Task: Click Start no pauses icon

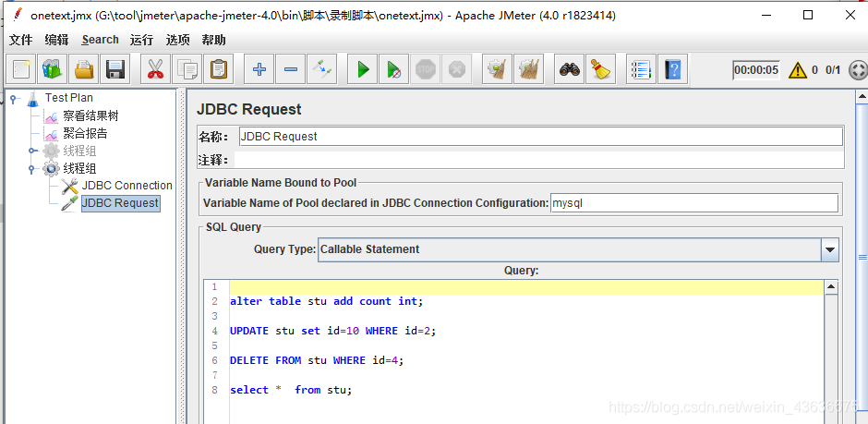Action: click(394, 70)
